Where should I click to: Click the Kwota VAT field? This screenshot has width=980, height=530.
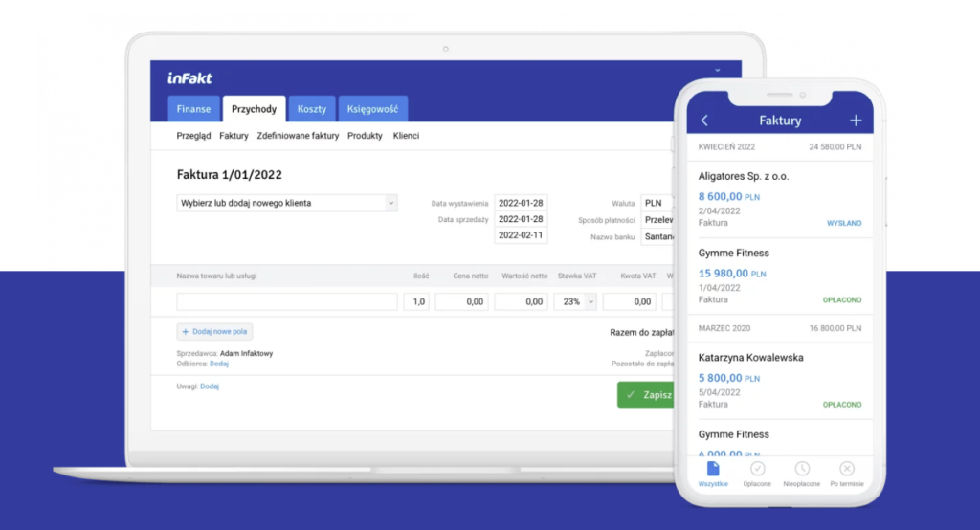630,302
